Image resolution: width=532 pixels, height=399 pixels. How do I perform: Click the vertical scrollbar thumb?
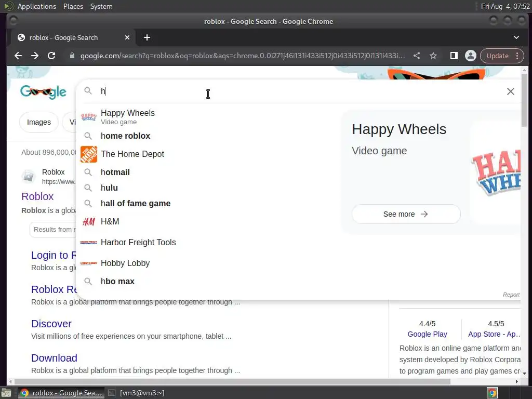(524, 100)
